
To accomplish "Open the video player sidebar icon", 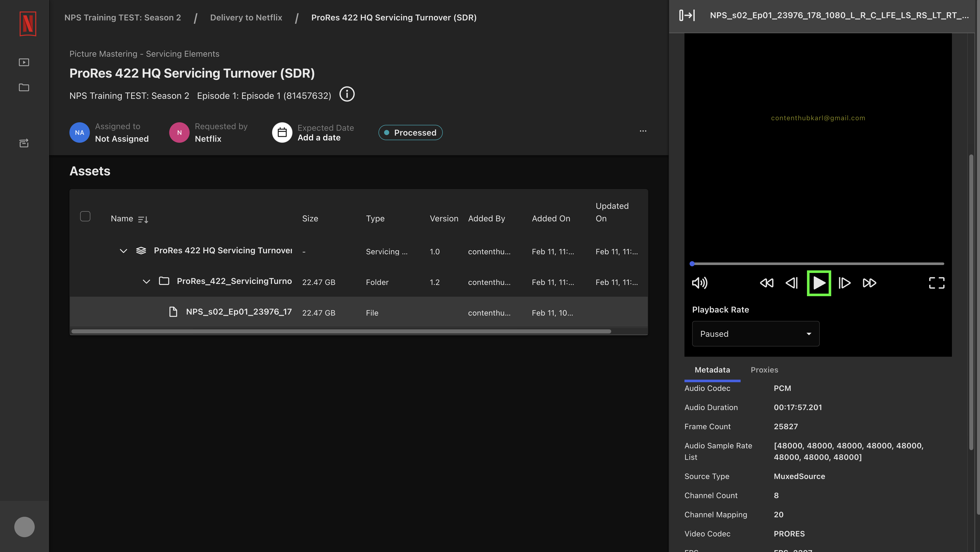I will (24, 62).
